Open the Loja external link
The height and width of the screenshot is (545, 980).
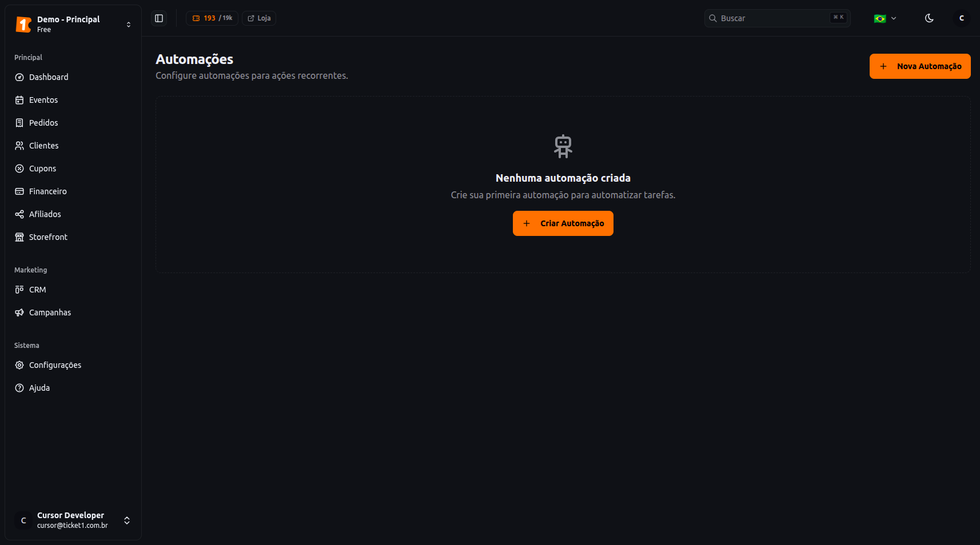pyautogui.click(x=259, y=18)
